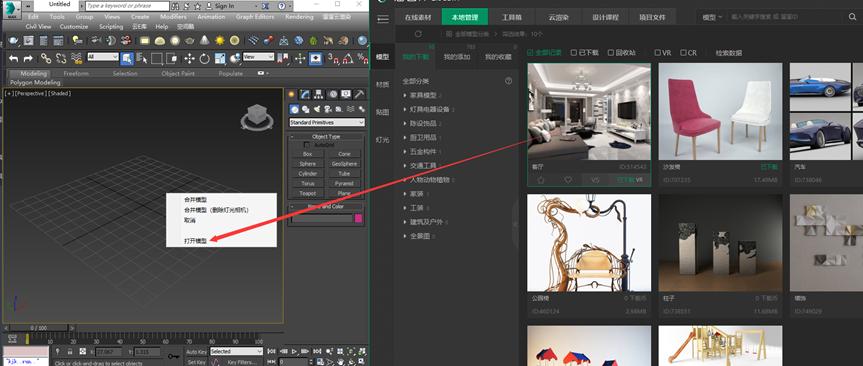863x366 pixels.
Task: Check the 回收站 filter checkbox
Action: (x=611, y=53)
